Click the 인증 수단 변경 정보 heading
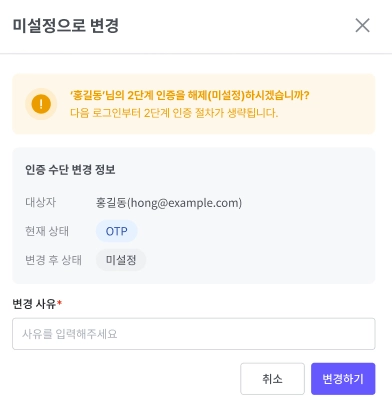Viewport: 392px width, 402px height. (70, 170)
